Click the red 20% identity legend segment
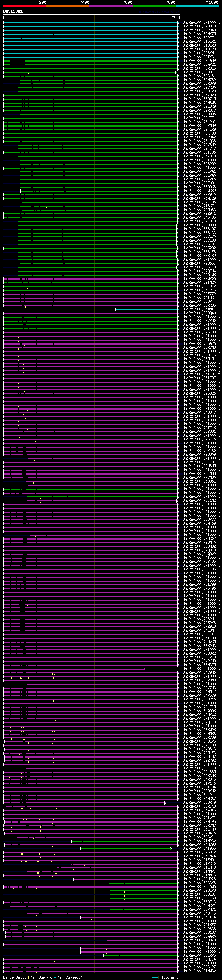This screenshot has height=980, width=222. [x=25, y=6]
